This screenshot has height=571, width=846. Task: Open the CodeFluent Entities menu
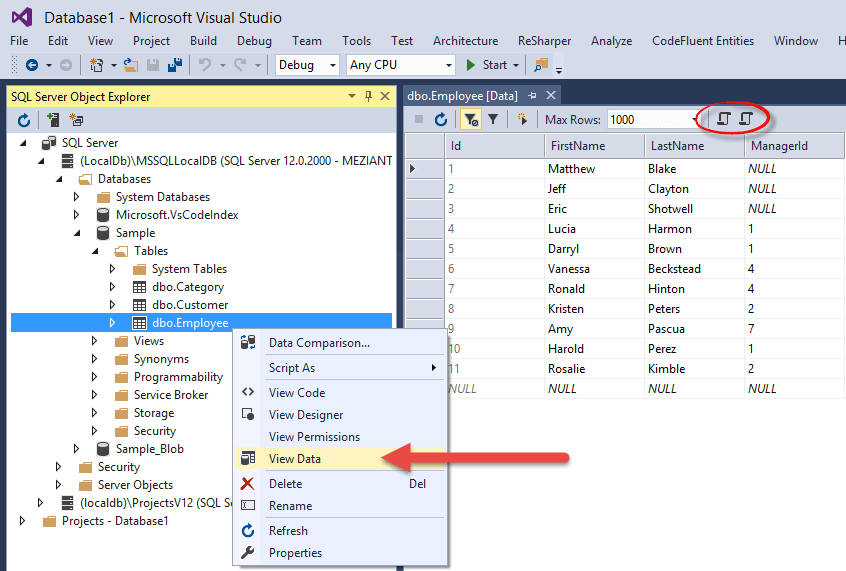coord(703,41)
